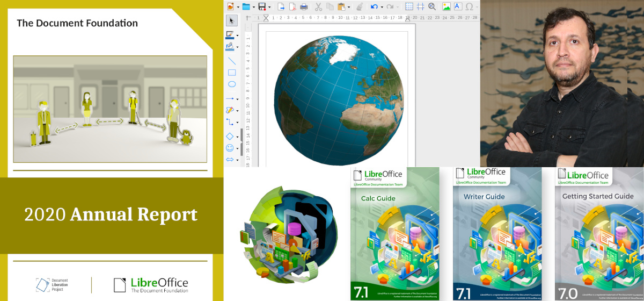Image resolution: width=644 pixels, height=301 pixels.
Task: Click the Zoom & Pan magnifier icon
Action: 432,6
